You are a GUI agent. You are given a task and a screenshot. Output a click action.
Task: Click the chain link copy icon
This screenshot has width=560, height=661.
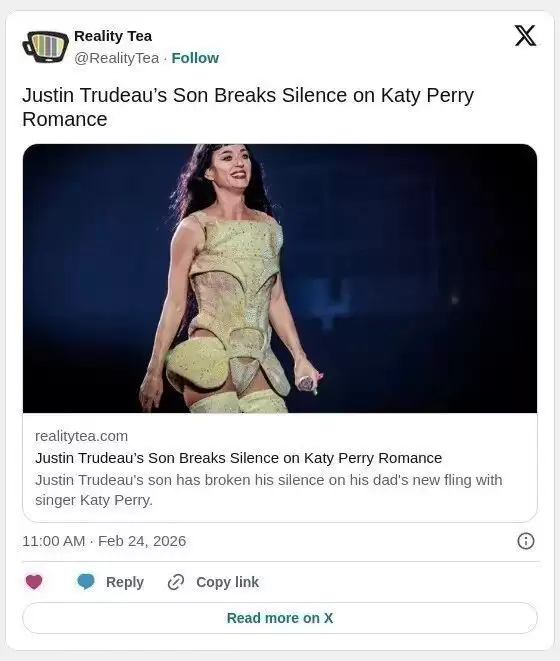pos(176,582)
